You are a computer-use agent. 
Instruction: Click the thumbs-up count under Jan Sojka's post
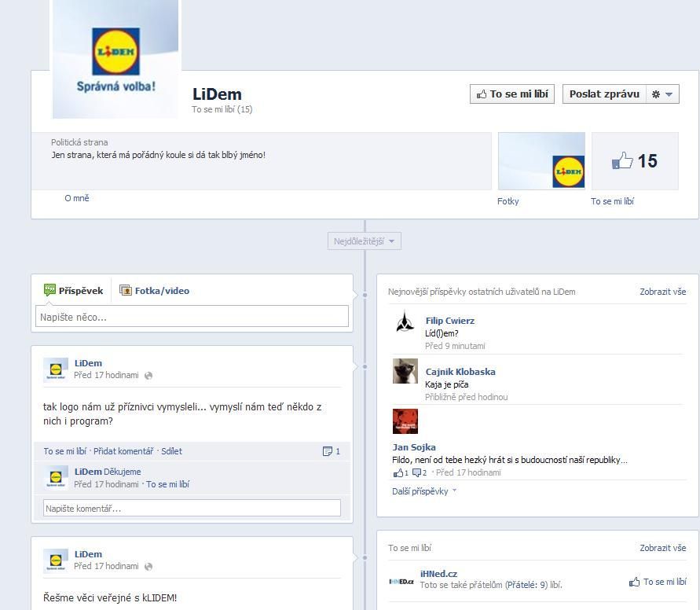pos(401,473)
